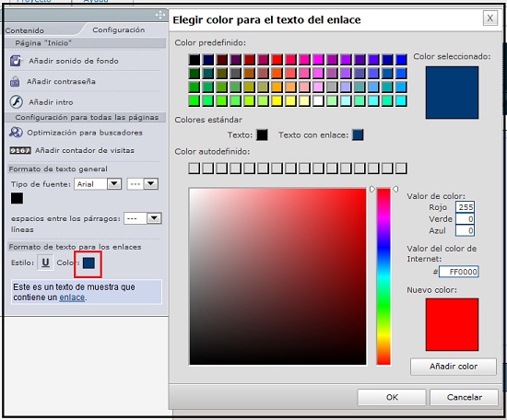Click the search engine optimization icon
507x420 pixels.
pyautogui.click(x=16, y=132)
